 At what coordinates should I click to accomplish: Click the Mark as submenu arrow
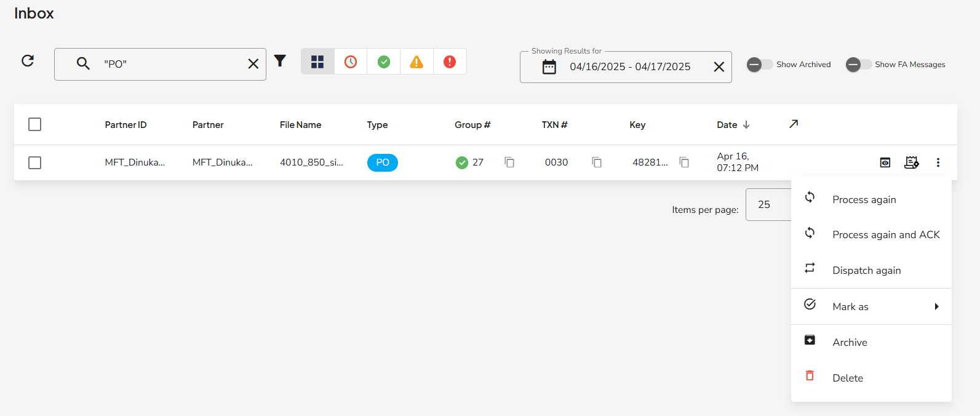936,306
